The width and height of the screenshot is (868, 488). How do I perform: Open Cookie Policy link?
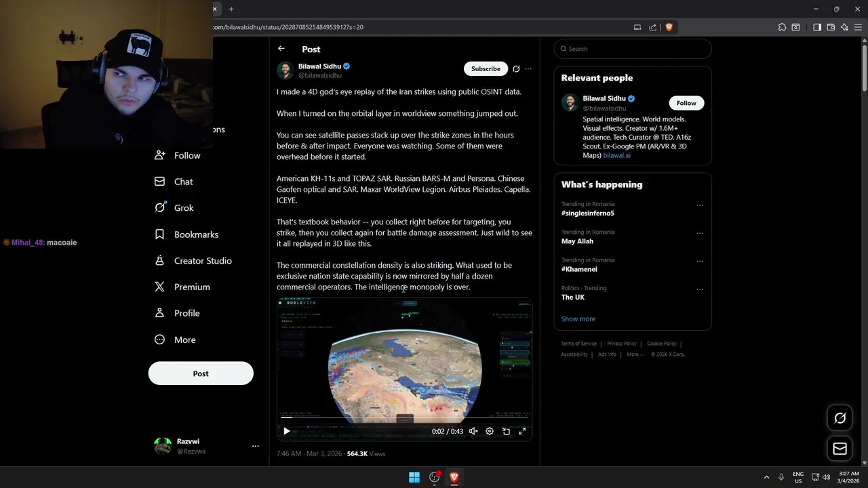click(x=662, y=344)
